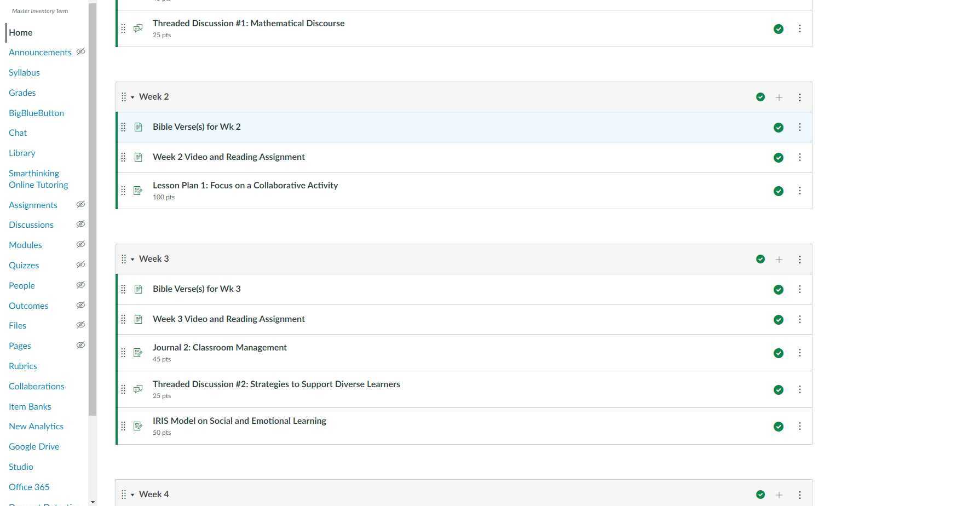Open Grades in course navigation
Viewport: 980px width, 506px height.
coord(22,93)
